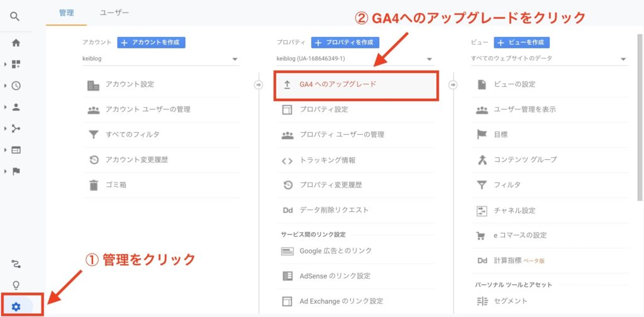This screenshot has width=644, height=317.
Task: Open the property selector keiblog (UA-168646349-1)
Action: click(355, 58)
